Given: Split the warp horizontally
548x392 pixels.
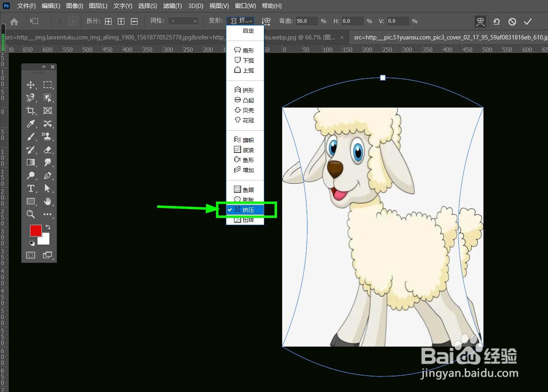Looking at the screenshot, I should [x=134, y=22].
